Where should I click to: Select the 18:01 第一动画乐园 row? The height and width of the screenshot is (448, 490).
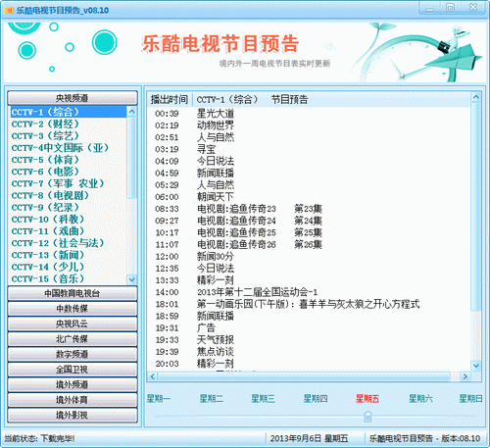309,304
